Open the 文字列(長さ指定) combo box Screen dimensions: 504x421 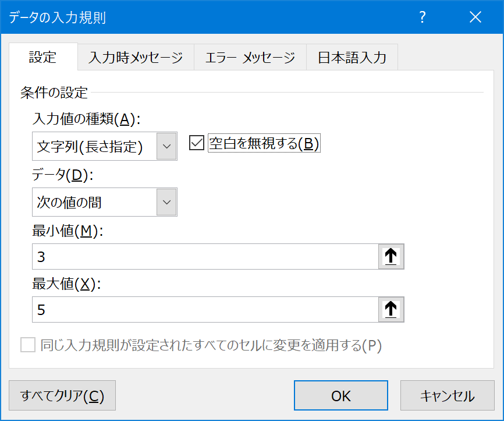[104, 146]
